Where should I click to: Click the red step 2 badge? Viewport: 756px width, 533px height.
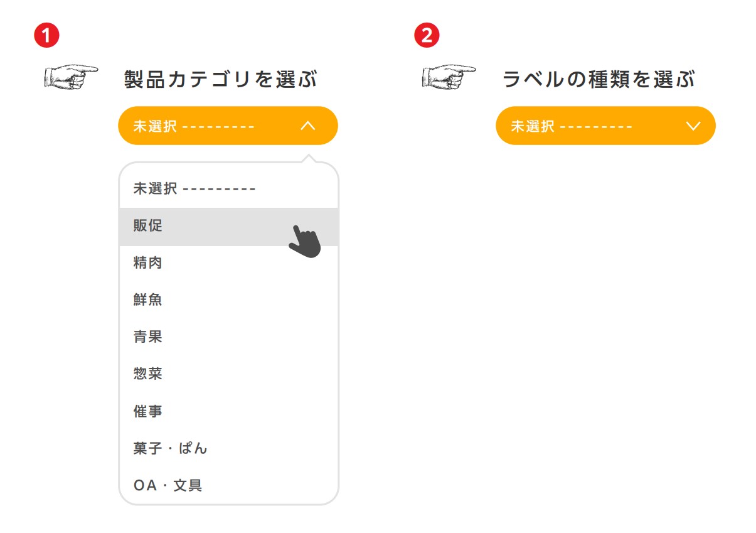pos(427,35)
